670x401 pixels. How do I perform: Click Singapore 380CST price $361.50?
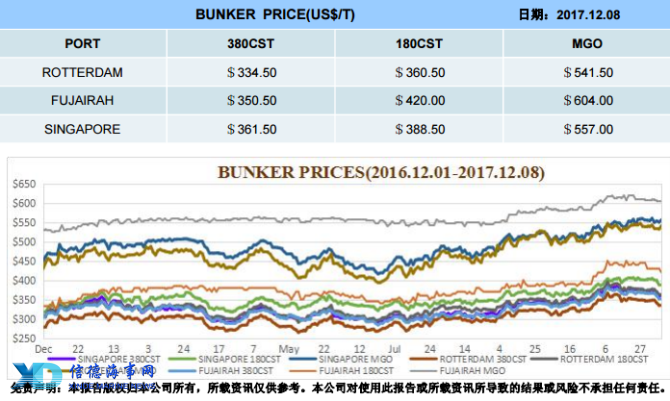[x=252, y=129]
